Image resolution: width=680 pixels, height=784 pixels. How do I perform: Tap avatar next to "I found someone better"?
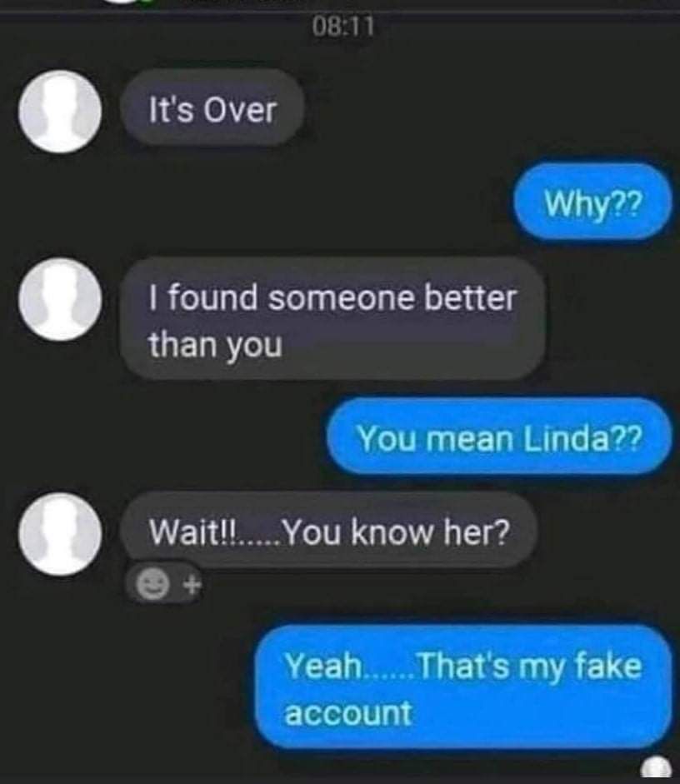pyautogui.click(x=61, y=299)
